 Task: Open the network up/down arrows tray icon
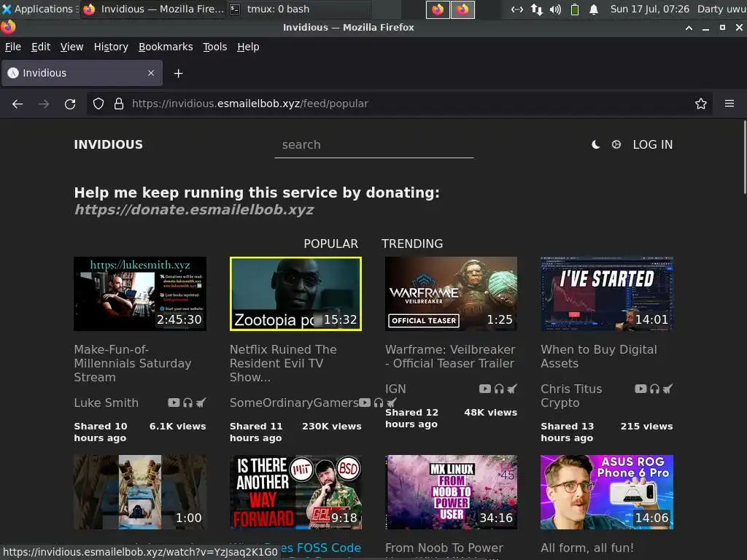click(536, 9)
